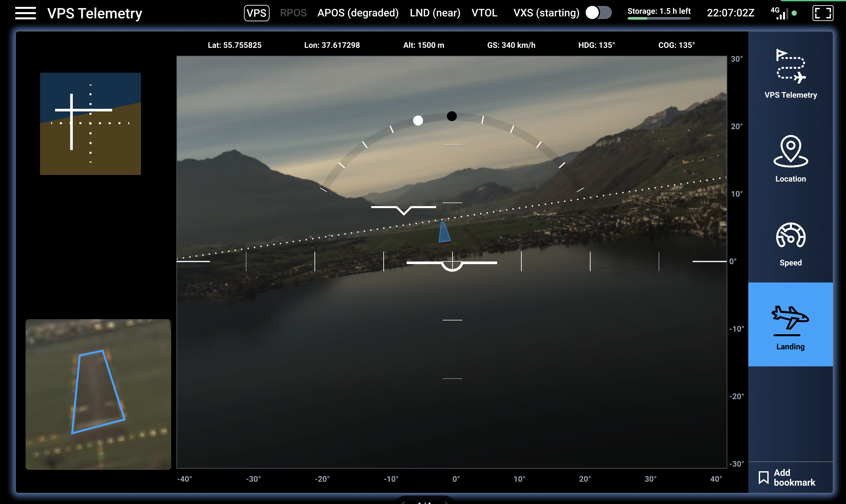
Task: Open the Location pin panel
Action: point(790,151)
